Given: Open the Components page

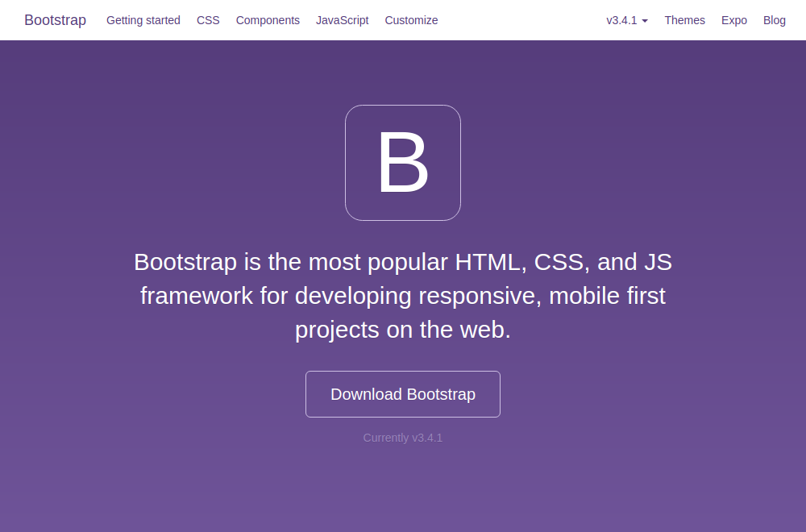Looking at the screenshot, I should (268, 20).
